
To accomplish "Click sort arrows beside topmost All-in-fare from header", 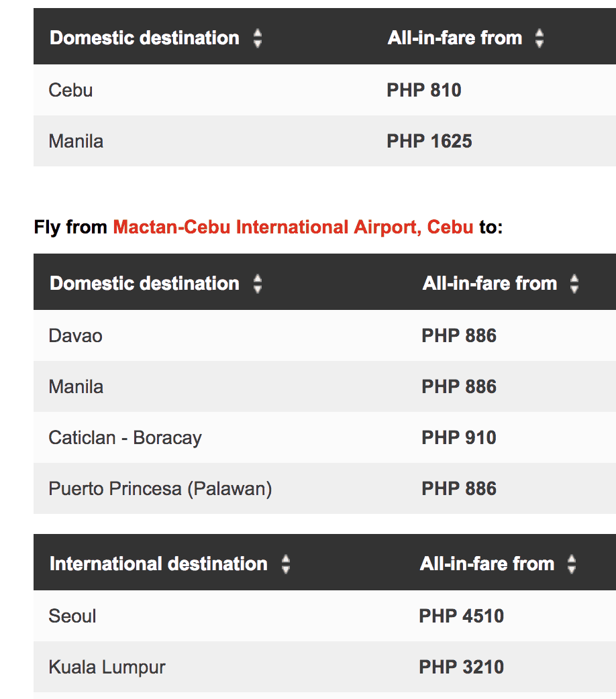I will [x=540, y=38].
